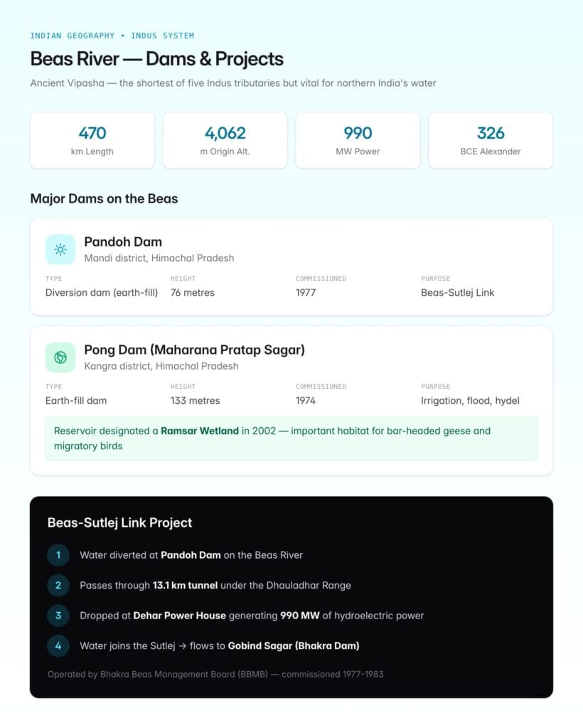This screenshot has width=583, height=728.
Task: Click Dehar Power House bold text
Action: (x=180, y=616)
